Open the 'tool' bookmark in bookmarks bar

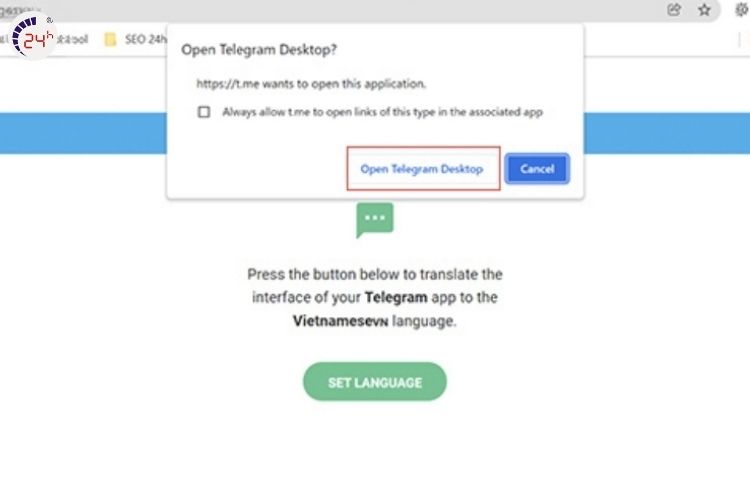click(x=77, y=41)
